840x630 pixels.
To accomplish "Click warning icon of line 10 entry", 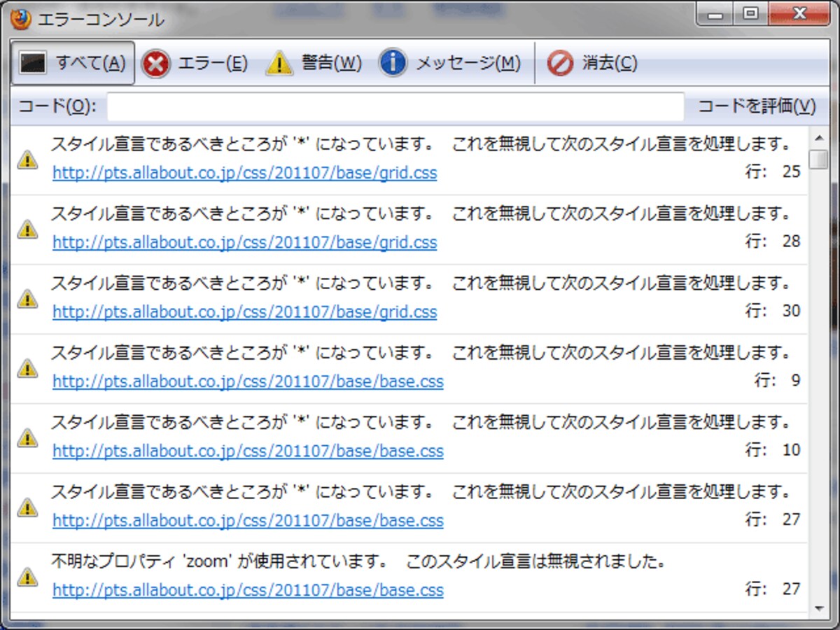I will 27,438.
